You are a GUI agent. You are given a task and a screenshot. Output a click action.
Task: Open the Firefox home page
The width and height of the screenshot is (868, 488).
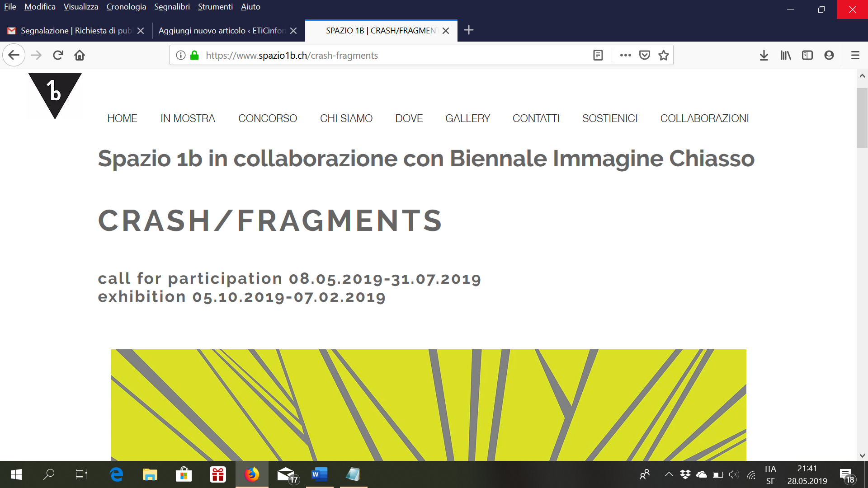(x=80, y=55)
